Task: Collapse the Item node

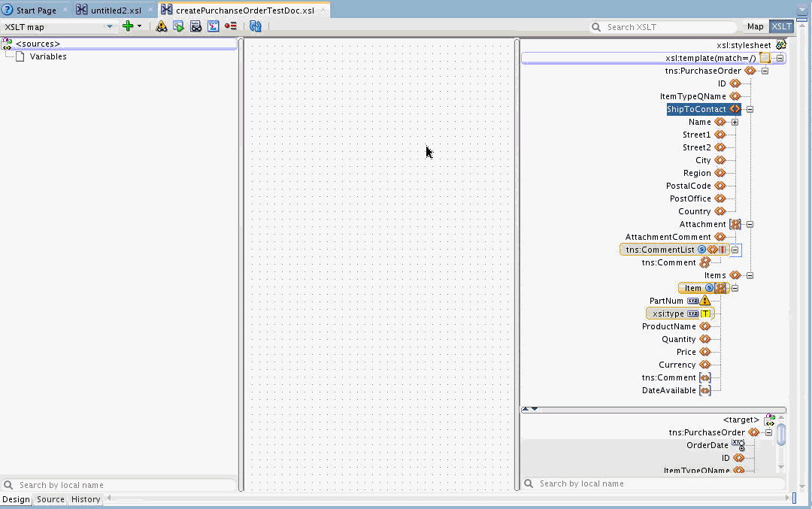Action: (x=735, y=288)
